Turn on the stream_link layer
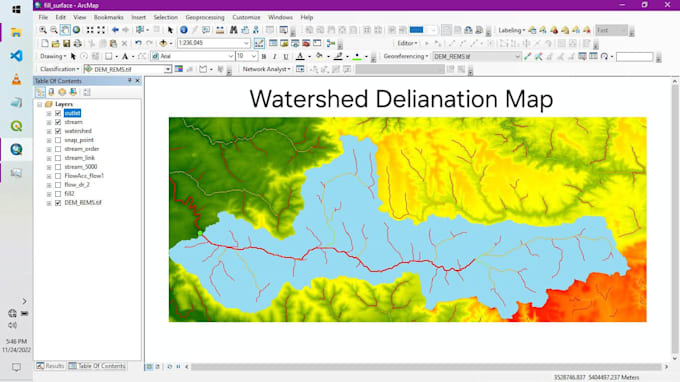 pyautogui.click(x=58, y=158)
